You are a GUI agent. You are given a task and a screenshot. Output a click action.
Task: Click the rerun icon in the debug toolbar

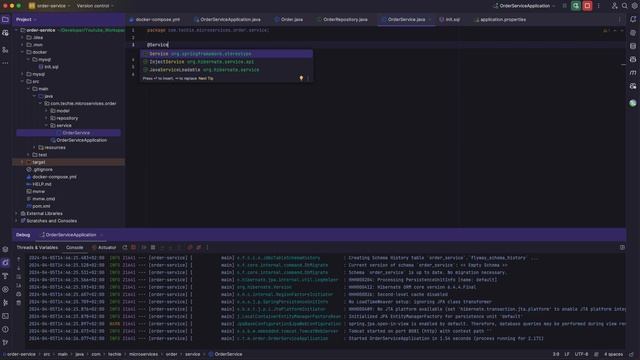tap(125, 247)
